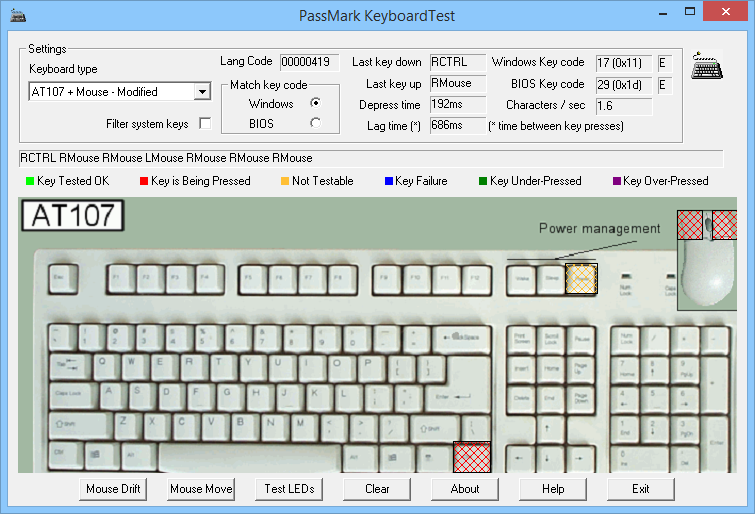Click the numpad Num Lock key

click(626, 339)
